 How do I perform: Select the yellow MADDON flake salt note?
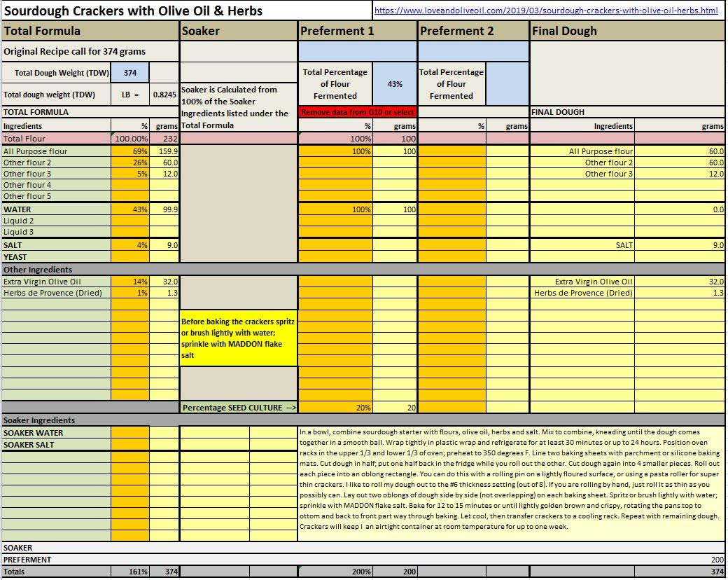(239, 338)
